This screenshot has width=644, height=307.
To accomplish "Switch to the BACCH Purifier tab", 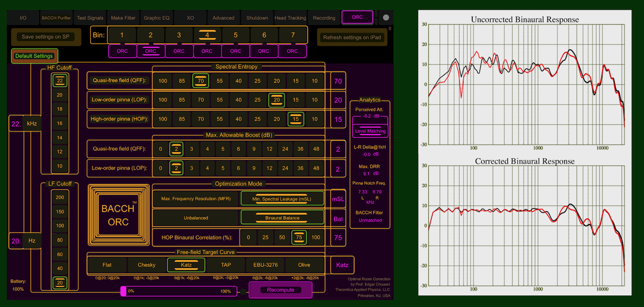I will (56, 18).
